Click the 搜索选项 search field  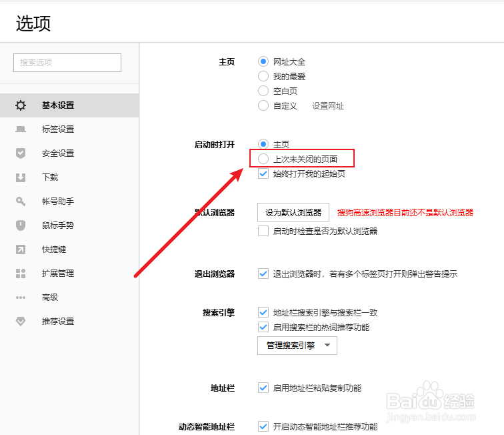point(67,63)
